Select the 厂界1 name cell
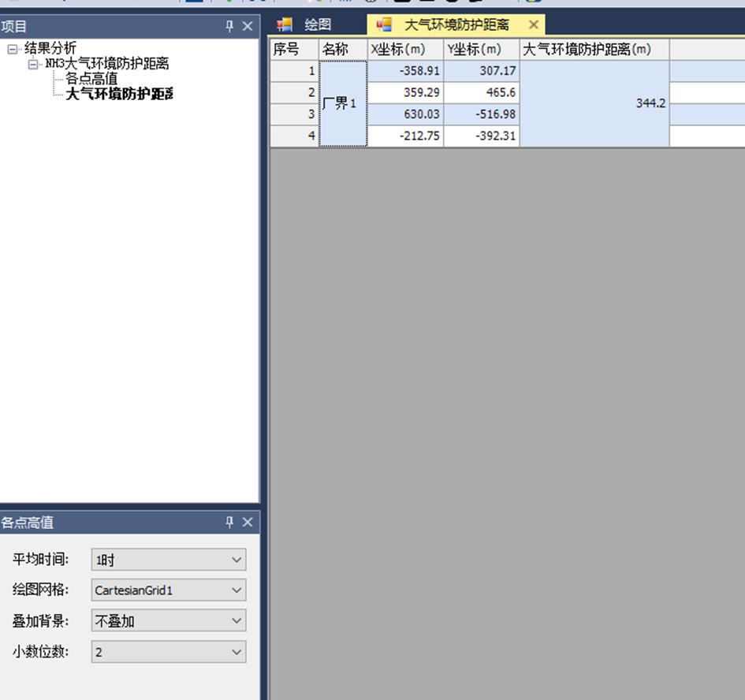This screenshot has width=745, height=700. 342,104
